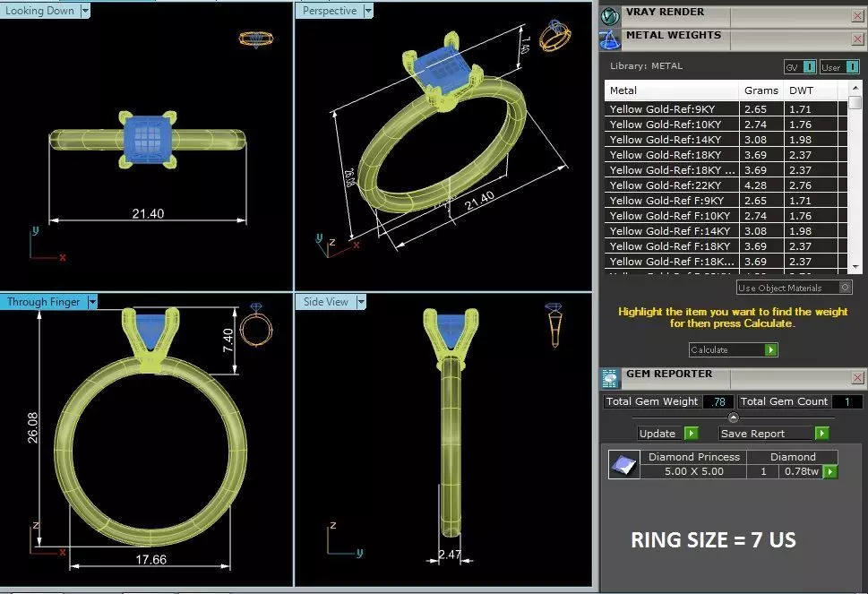Click the Total Gem Count value field

(x=847, y=401)
